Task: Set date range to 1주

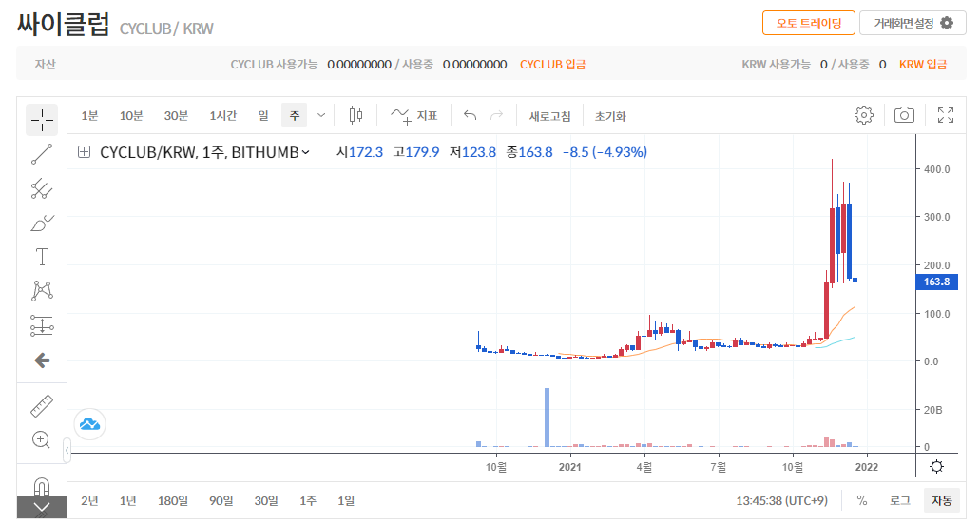Action: 308,500
